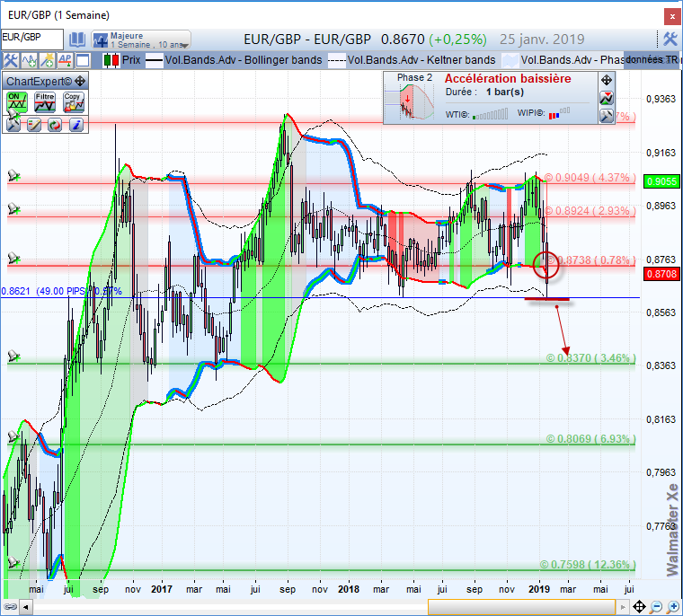Open the instrument list book icon
The height and width of the screenshot is (616, 683).
tap(77, 40)
